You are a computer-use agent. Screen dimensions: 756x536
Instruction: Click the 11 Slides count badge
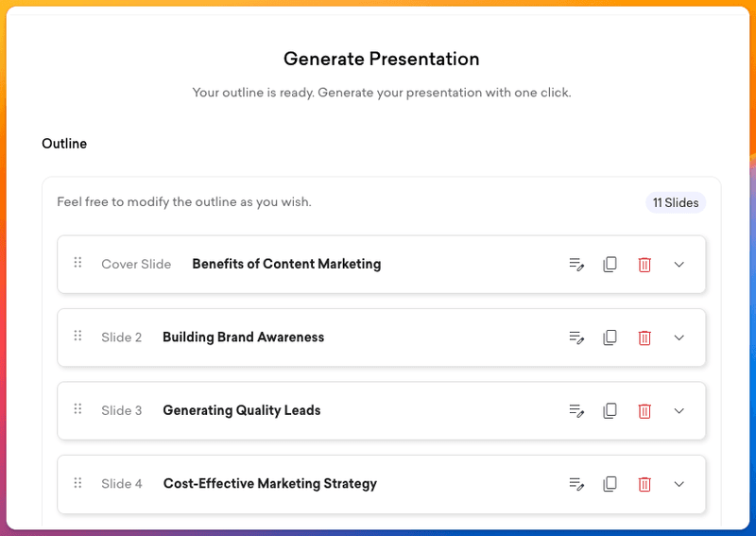(x=676, y=202)
